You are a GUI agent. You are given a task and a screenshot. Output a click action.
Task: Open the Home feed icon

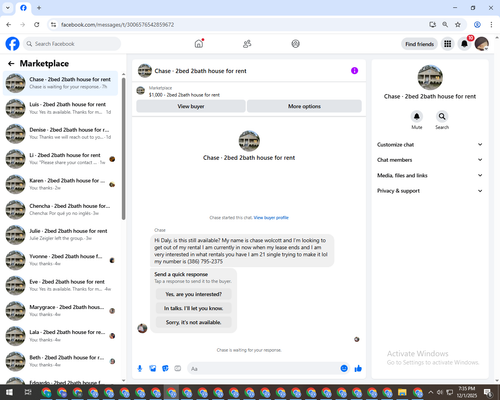point(199,44)
